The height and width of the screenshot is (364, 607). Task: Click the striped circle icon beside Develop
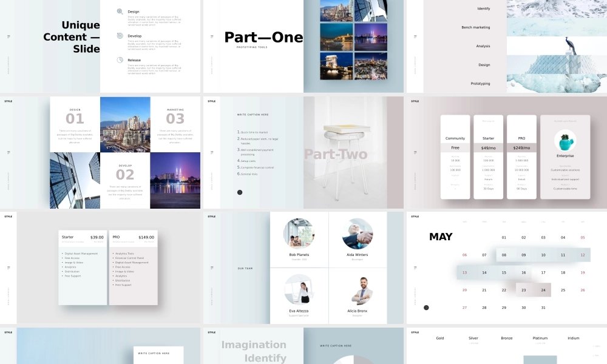pyautogui.click(x=120, y=36)
